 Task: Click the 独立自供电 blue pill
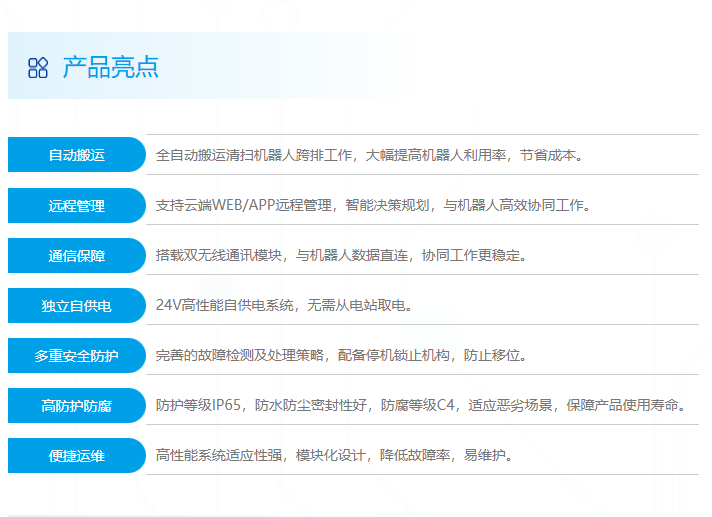[x=77, y=306]
